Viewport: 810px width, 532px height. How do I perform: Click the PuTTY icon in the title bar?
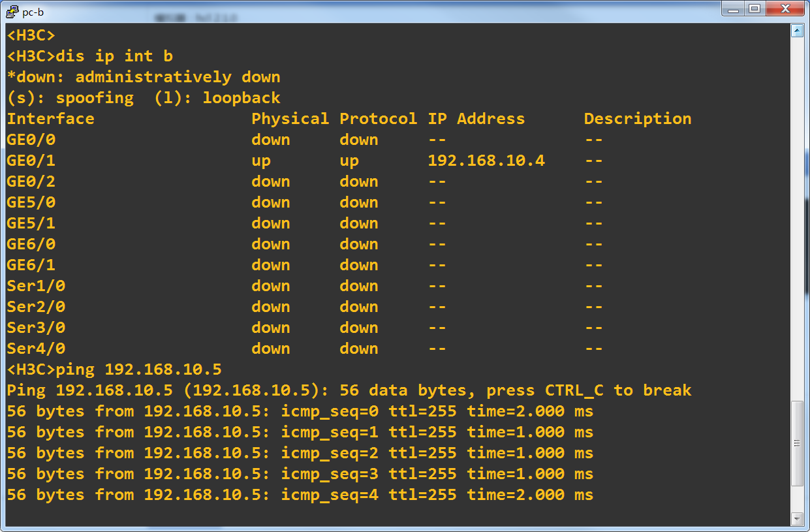pyautogui.click(x=12, y=11)
